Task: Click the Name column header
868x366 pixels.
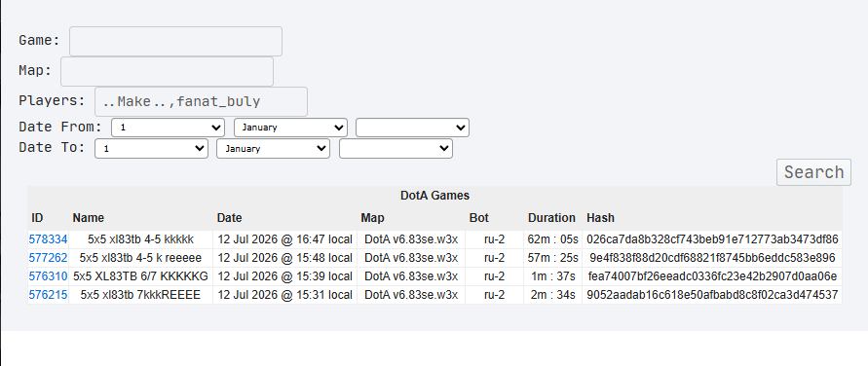Action: point(88,218)
